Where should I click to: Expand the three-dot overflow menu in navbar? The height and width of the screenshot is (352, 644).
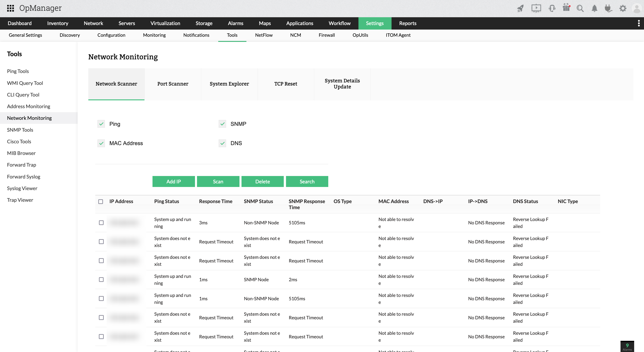[639, 23]
